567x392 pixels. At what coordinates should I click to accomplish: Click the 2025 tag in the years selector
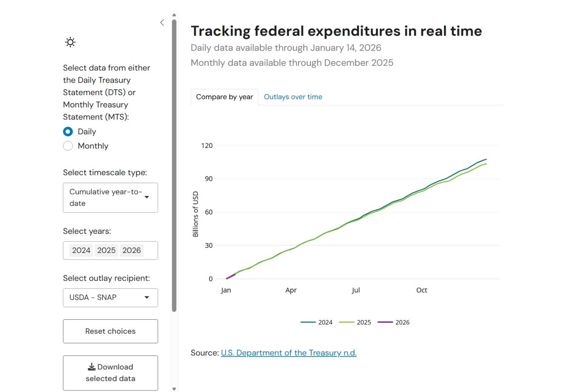[106, 250]
